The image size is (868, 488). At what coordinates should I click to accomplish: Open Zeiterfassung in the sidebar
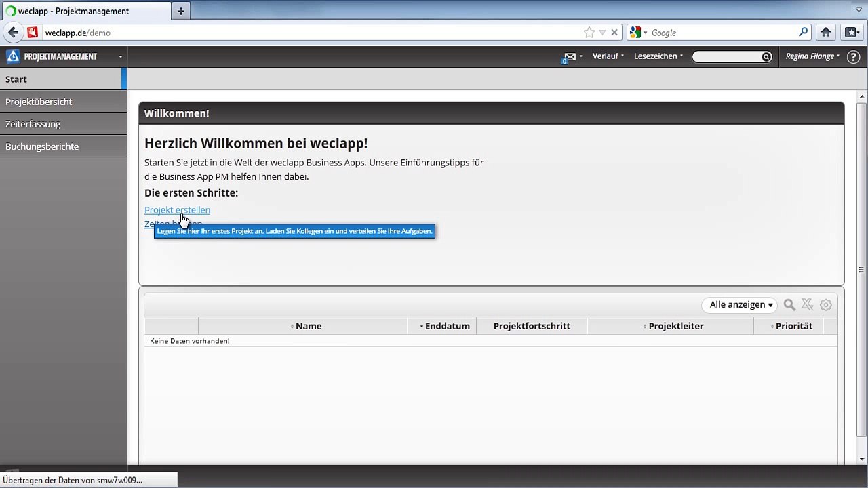click(63, 124)
